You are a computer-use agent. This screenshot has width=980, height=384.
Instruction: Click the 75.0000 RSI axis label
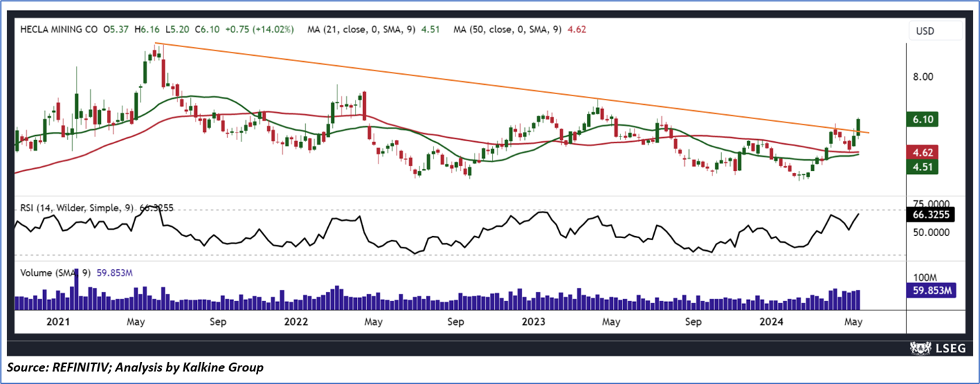[932, 202]
